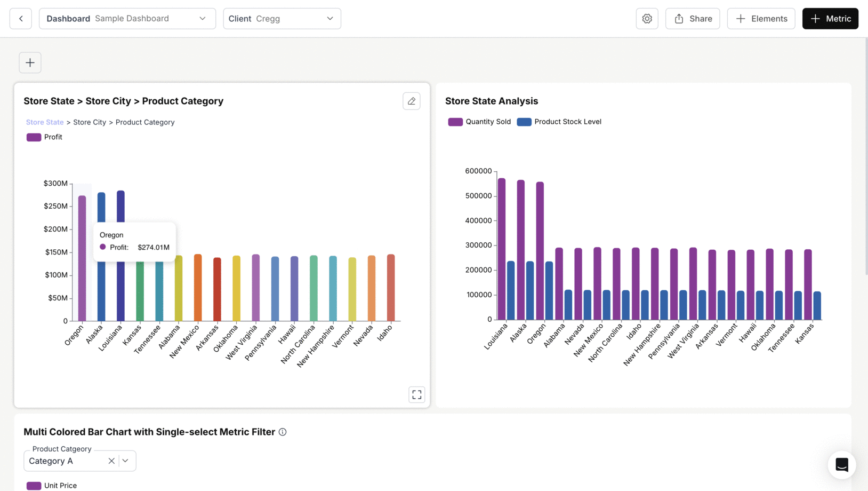Select Product Category in the breadcrumb
The height and width of the screenshot is (491, 868).
145,122
